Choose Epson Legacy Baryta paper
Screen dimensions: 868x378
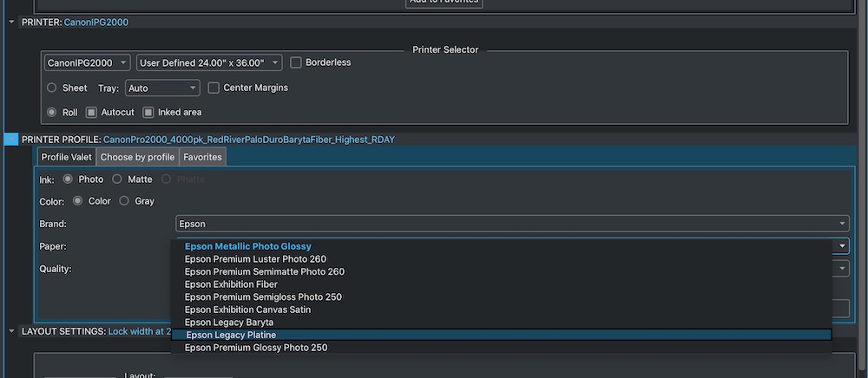(501, 323)
